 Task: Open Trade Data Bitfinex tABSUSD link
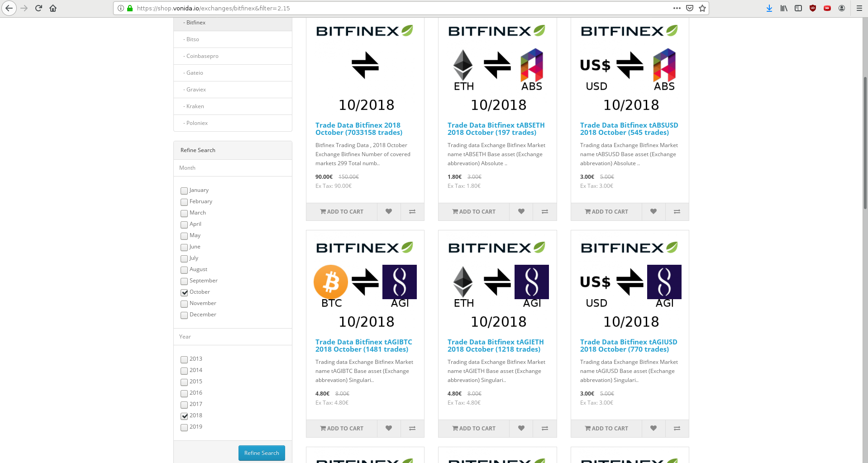coord(629,129)
